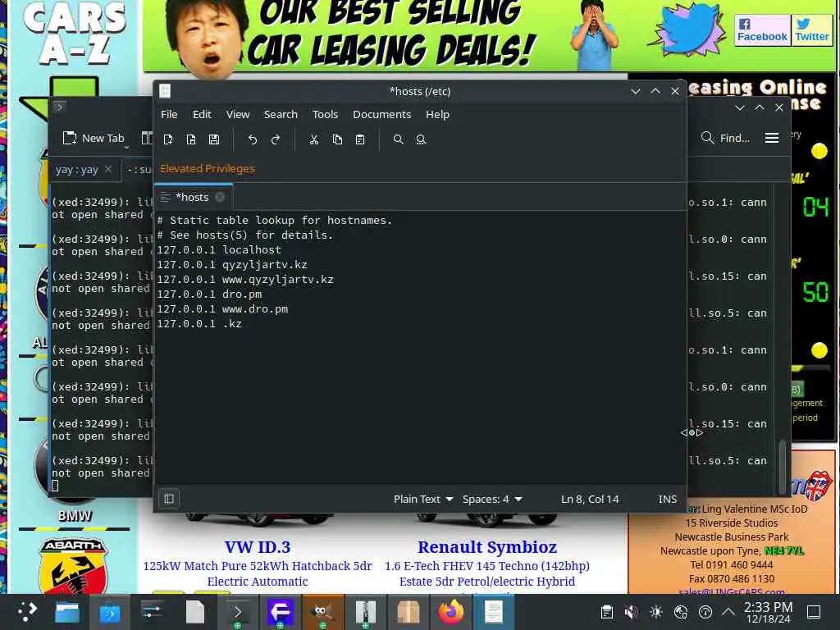This screenshot has height=630, width=840.
Task: Click the split view icon in Konsole toolbar
Action: tap(146, 138)
